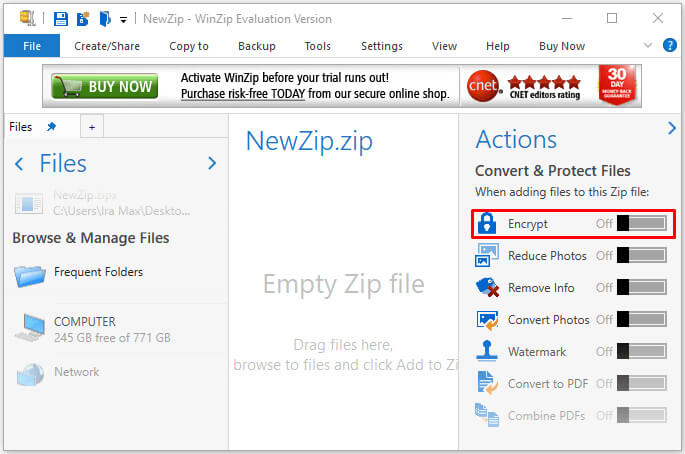
Task: Click the Watermark label text
Action: tap(537, 351)
